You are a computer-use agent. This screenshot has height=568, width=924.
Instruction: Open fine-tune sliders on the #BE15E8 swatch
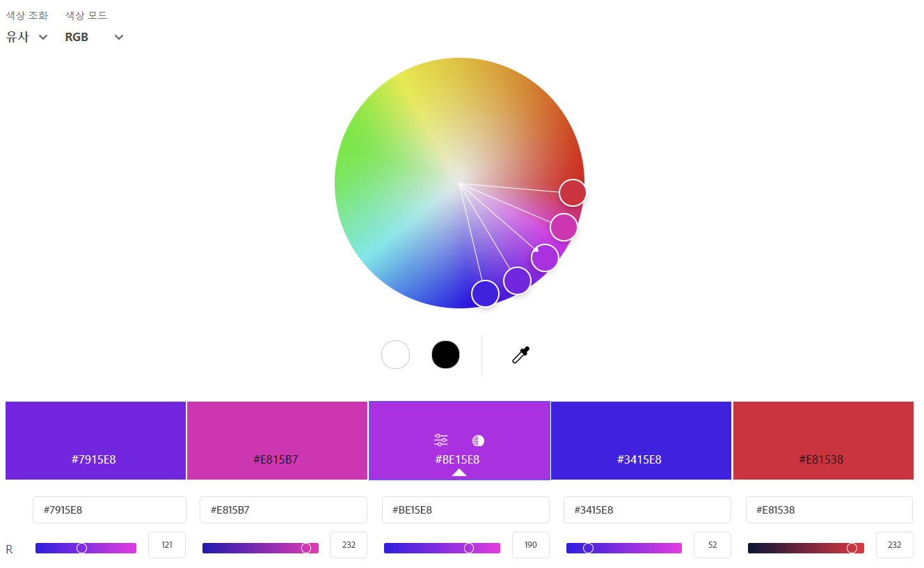coord(440,439)
